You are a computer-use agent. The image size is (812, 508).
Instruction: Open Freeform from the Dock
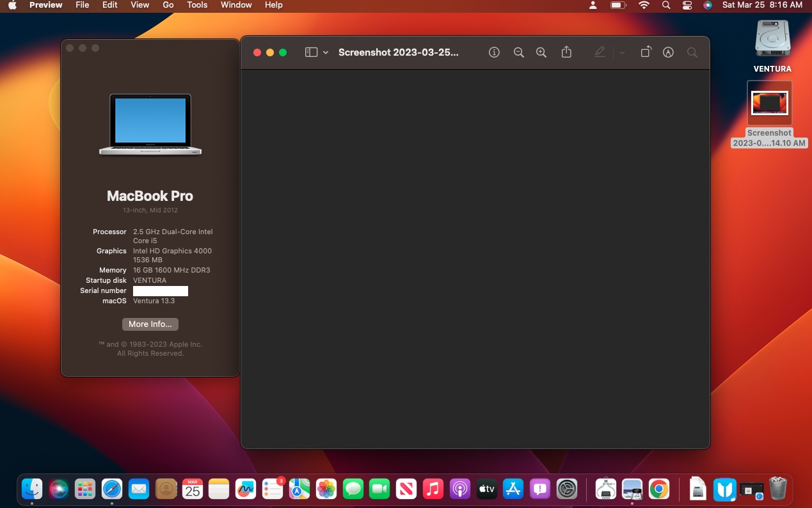pos(246,489)
